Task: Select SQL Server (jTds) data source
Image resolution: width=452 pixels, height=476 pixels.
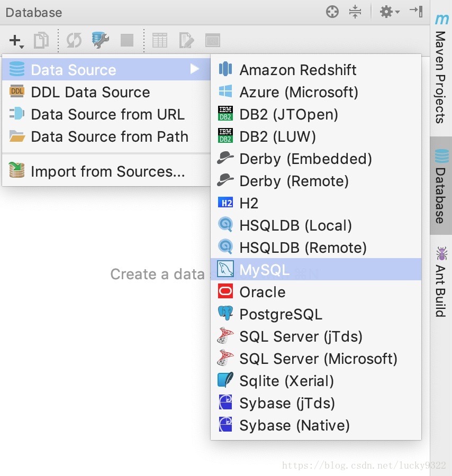Action: (x=316, y=336)
